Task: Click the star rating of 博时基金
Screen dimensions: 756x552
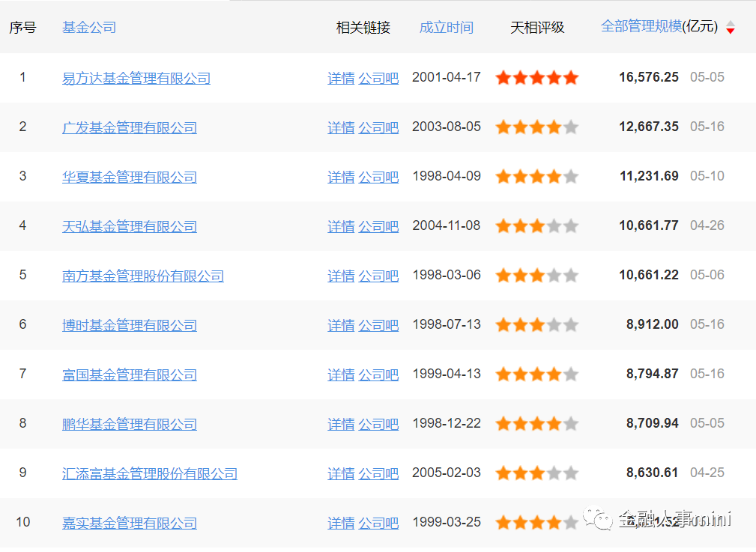Action: click(x=537, y=325)
